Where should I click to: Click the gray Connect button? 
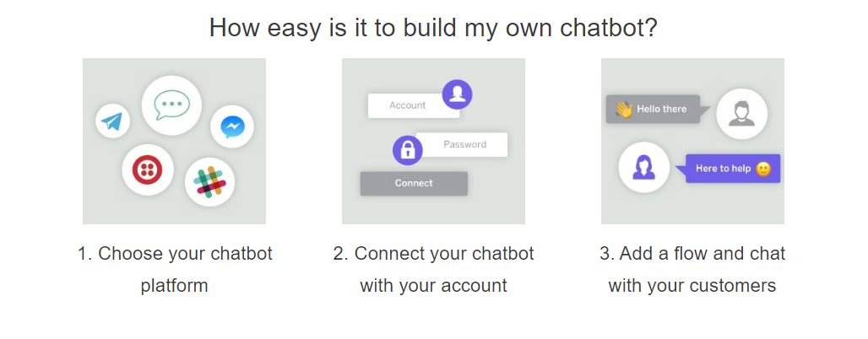(x=414, y=183)
